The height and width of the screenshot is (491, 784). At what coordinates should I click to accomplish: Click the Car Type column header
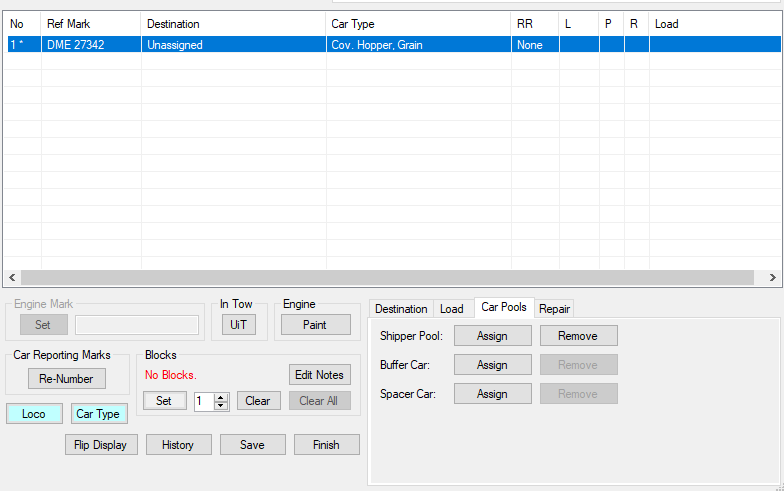click(x=418, y=24)
